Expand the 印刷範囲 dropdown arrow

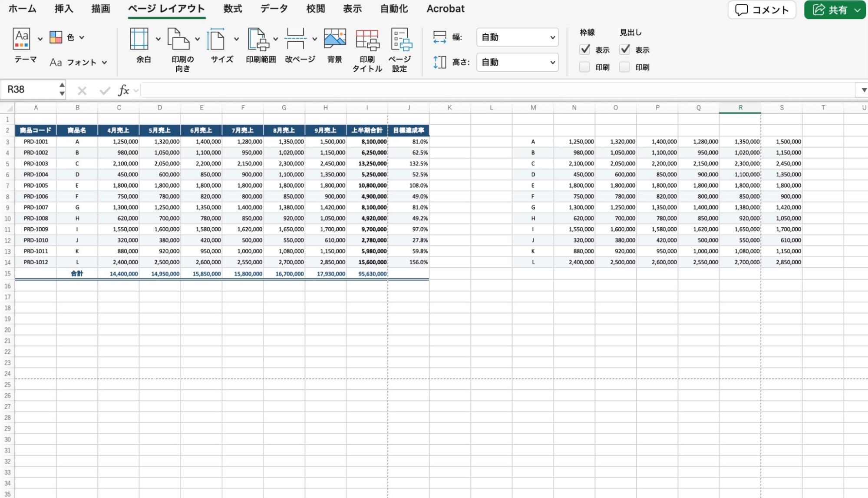tap(275, 39)
